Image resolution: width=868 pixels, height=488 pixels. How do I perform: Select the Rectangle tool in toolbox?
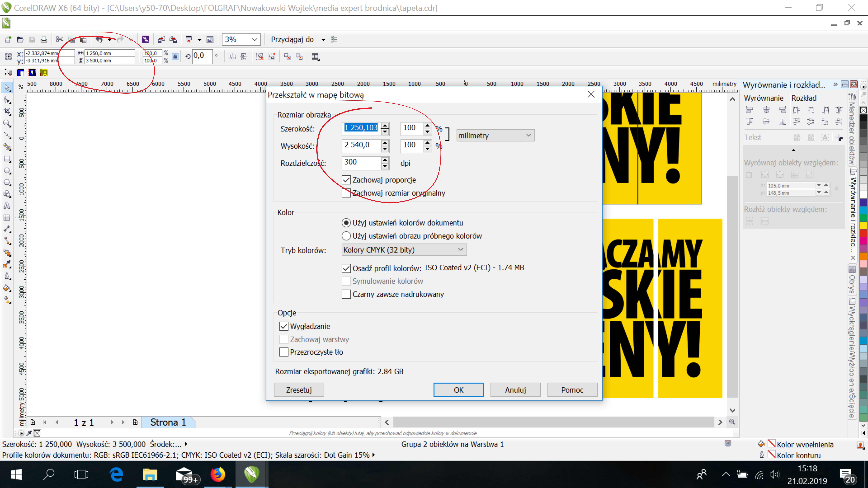coord(7,159)
